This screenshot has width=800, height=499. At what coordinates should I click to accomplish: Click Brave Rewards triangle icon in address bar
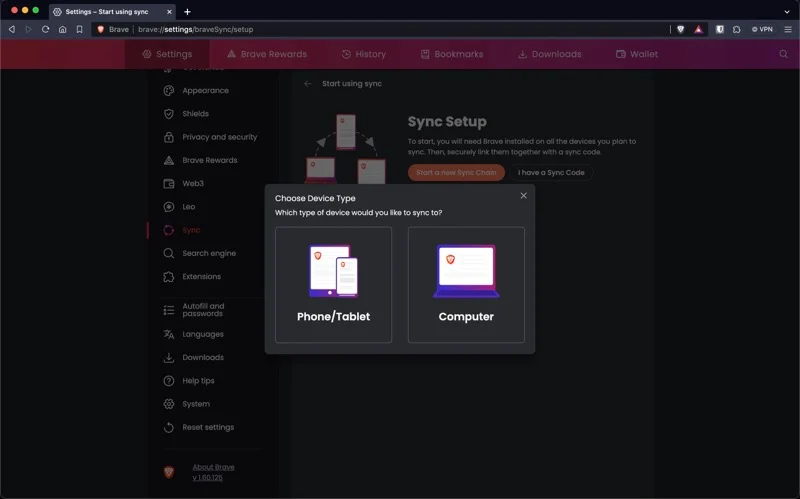point(698,29)
